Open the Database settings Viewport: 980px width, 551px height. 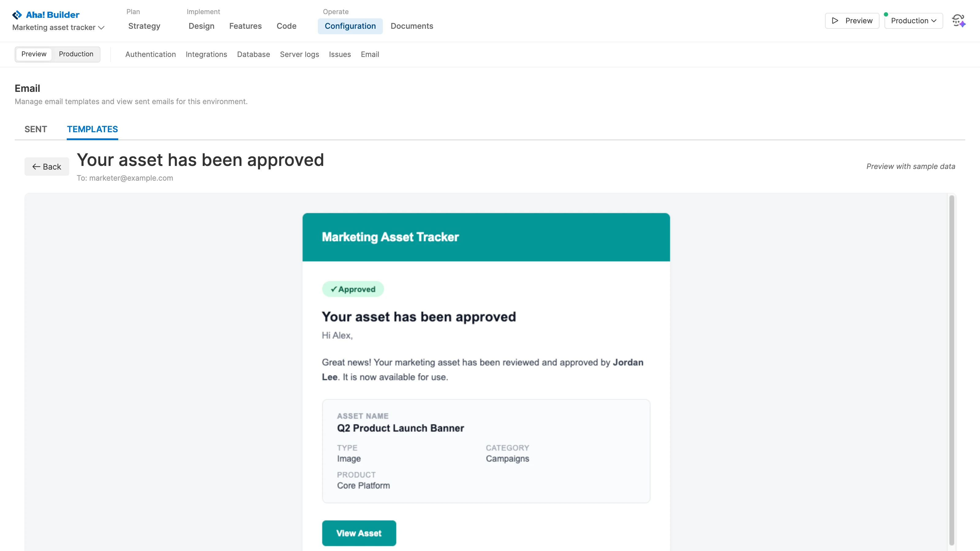click(253, 54)
